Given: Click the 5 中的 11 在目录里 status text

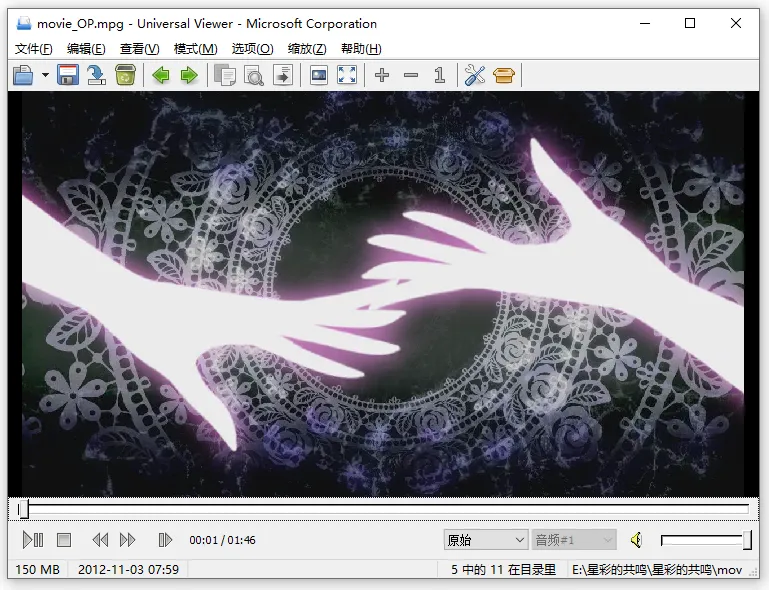Looking at the screenshot, I should [503, 569].
